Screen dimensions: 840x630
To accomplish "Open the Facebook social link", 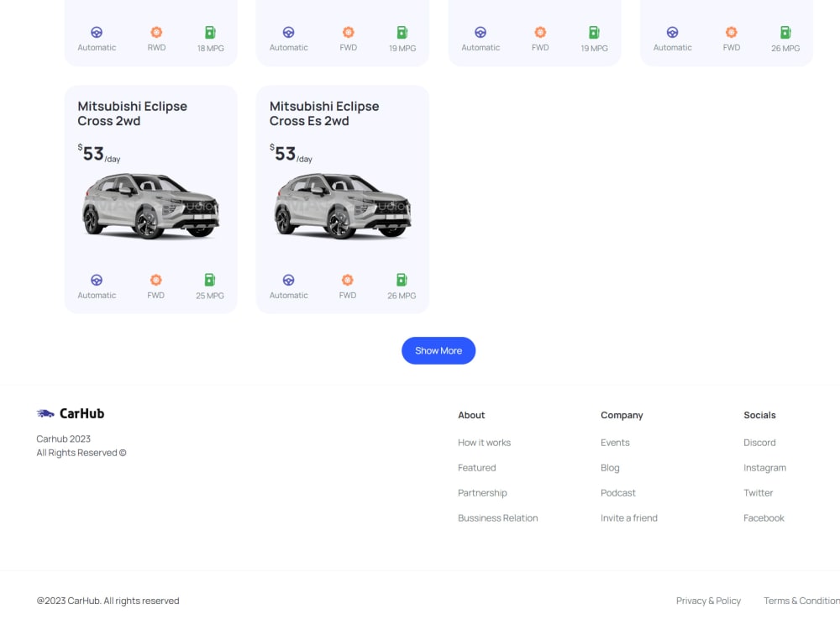I will 764,518.
